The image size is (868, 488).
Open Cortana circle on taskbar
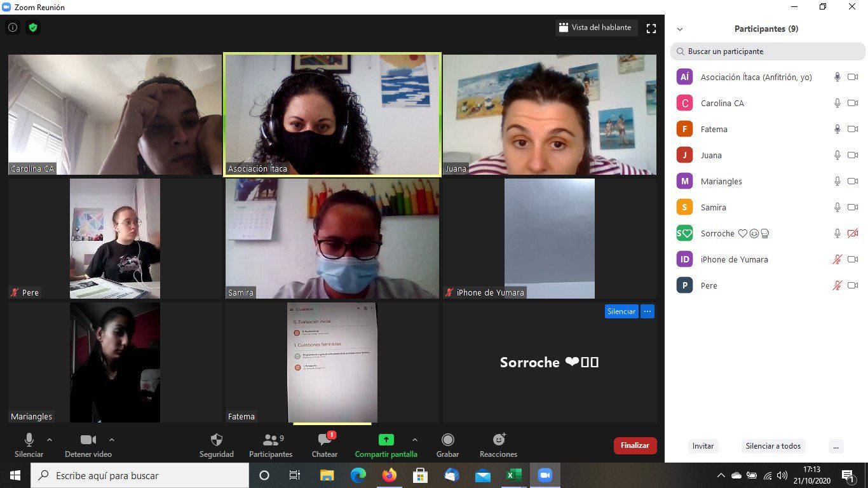[264, 475]
